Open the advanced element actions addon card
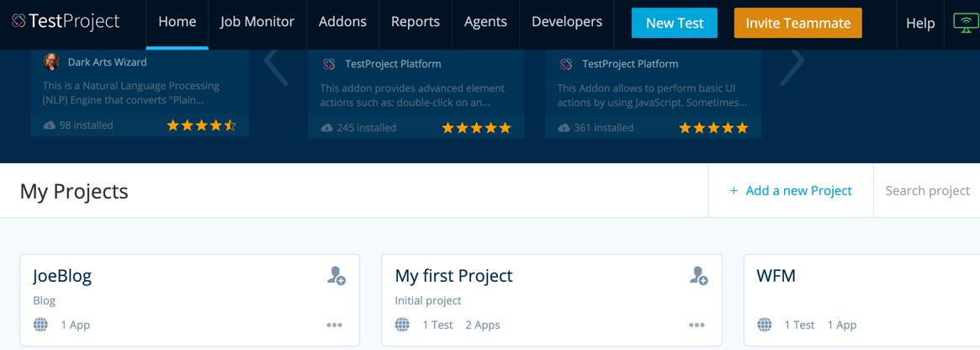Image resolution: width=980 pixels, height=350 pixels. point(416,94)
